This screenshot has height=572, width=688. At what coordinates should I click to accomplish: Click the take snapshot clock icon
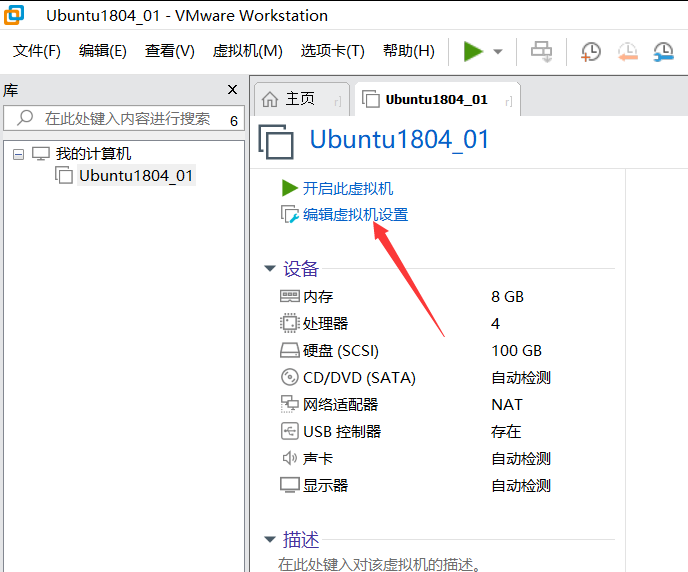tap(591, 52)
